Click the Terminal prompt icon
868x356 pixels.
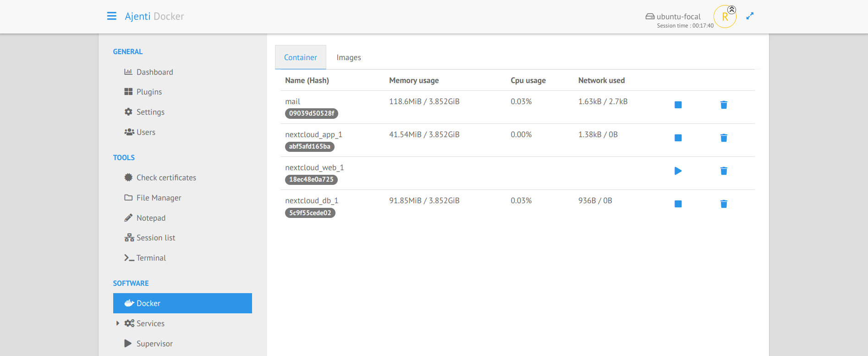coord(129,258)
